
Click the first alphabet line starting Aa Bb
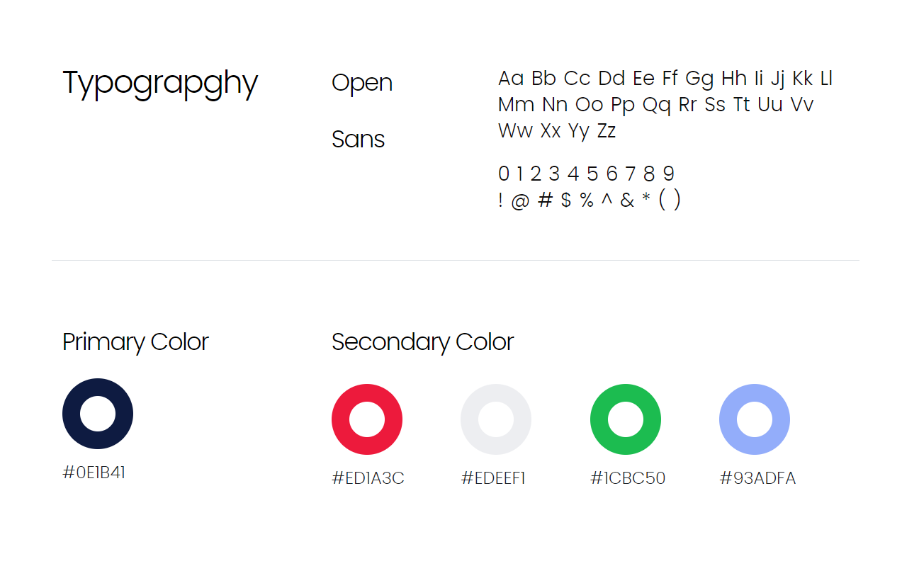[x=665, y=78]
